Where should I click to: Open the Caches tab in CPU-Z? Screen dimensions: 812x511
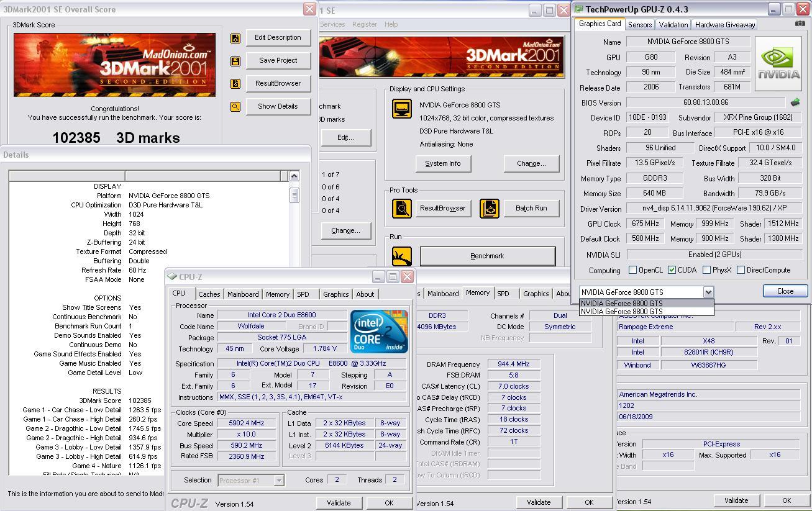pos(209,294)
